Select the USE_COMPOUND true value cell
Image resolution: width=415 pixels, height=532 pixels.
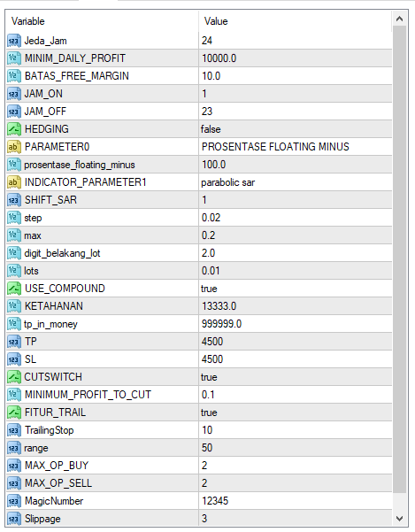tap(296, 289)
